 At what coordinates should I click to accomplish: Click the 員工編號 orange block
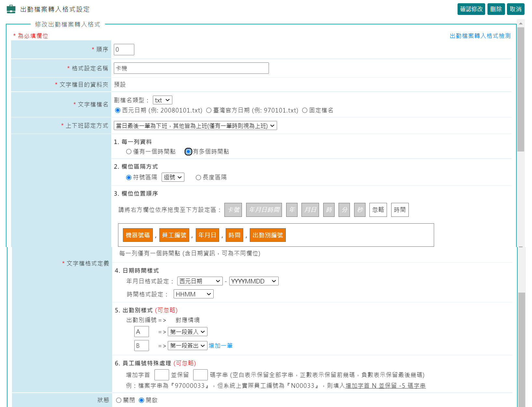pyautogui.click(x=174, y=235)
